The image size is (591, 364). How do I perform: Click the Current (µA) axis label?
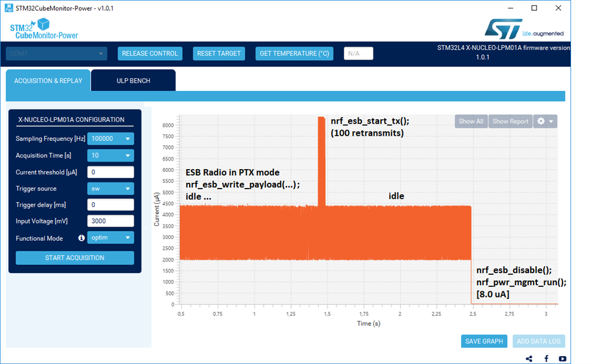tap(157, 209)
